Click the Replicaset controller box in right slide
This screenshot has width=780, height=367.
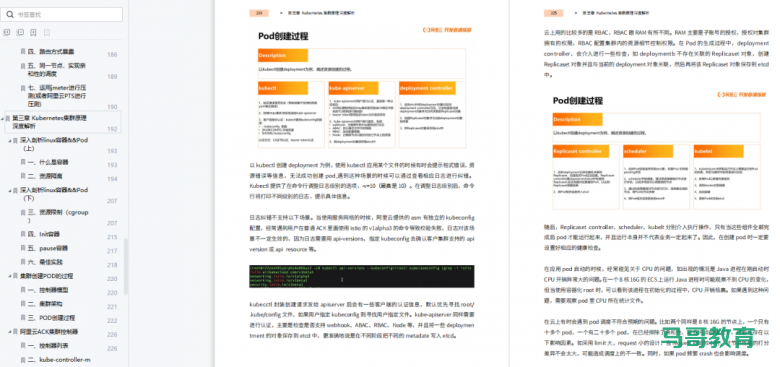click(586, 177)
